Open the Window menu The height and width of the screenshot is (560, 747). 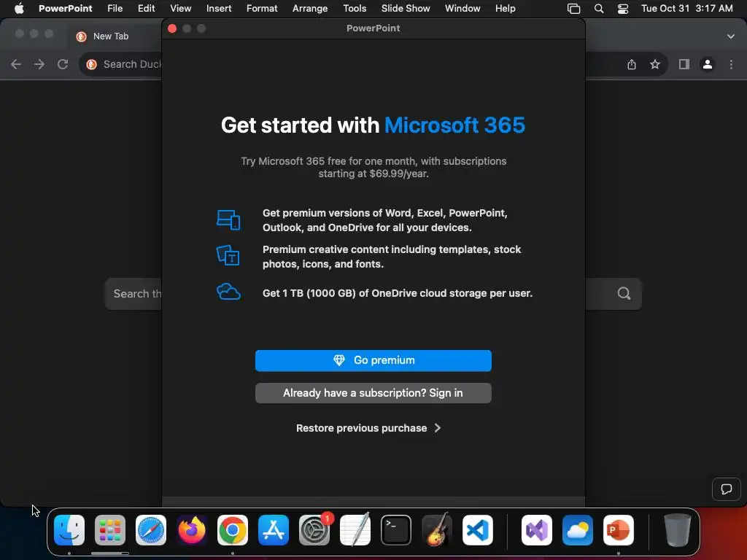(x=462, y=9)
